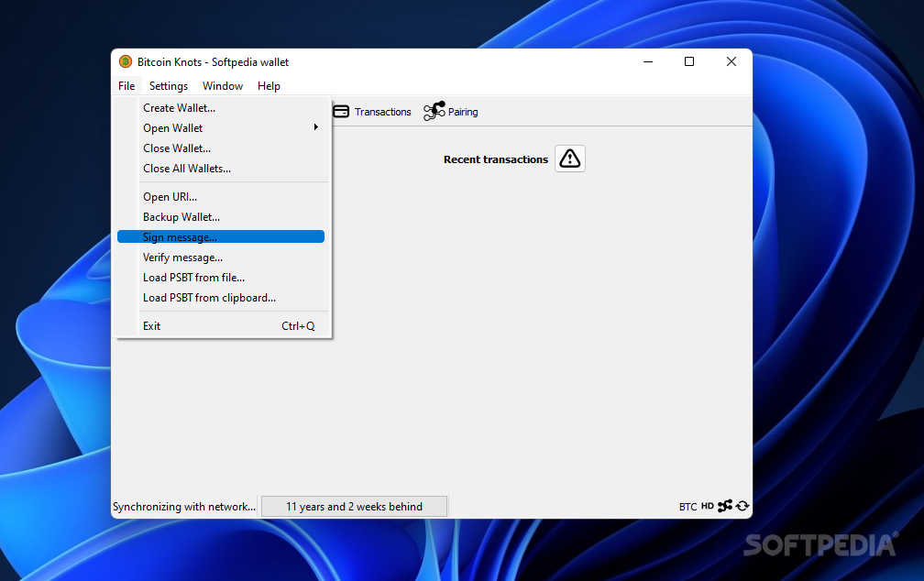
Task: Click the HD wallet status icon
Action: point(707,506)
